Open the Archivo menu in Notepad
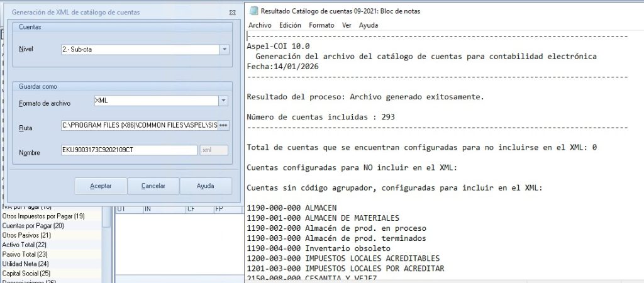The width and height of the screenshot is (644, 283). tap(260, 25)
